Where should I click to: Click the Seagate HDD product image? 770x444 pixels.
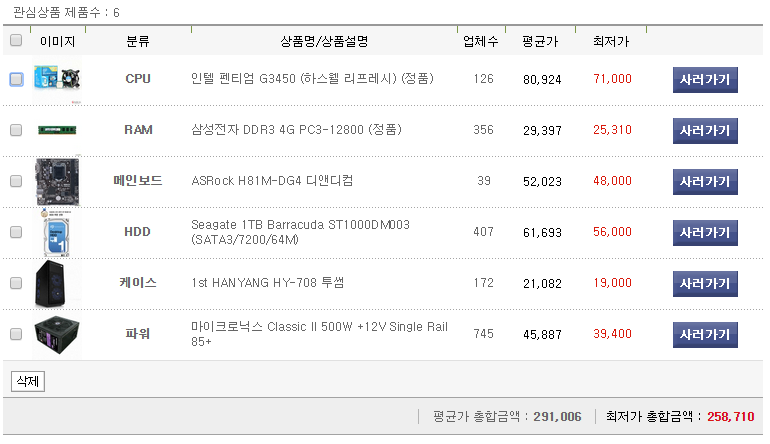pos(57,234)
